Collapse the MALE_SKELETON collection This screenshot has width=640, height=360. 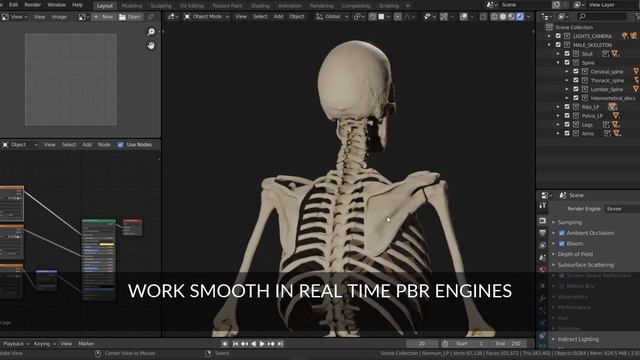[x=549, y=45]
